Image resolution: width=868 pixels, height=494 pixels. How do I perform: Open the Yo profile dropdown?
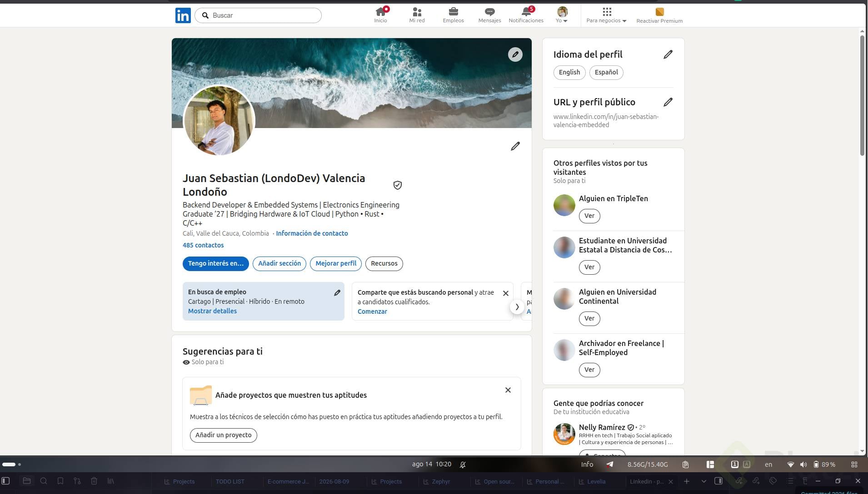click(562, 15)
